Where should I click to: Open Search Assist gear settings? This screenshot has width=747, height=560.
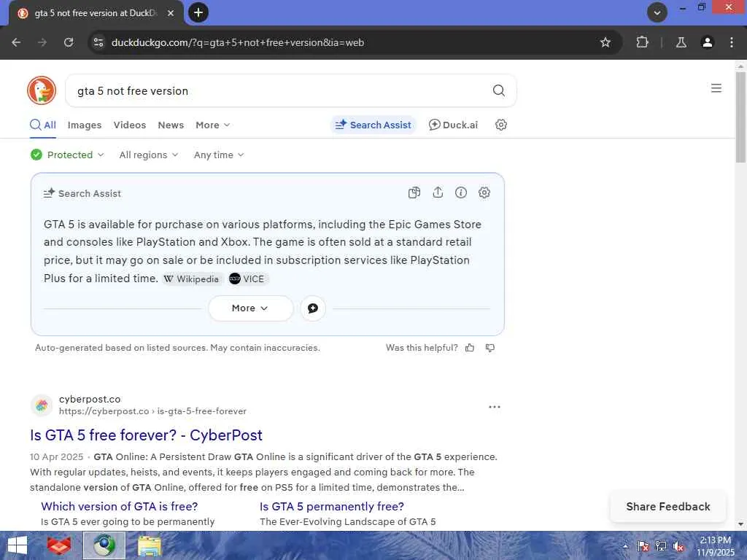tap(484, 192)
